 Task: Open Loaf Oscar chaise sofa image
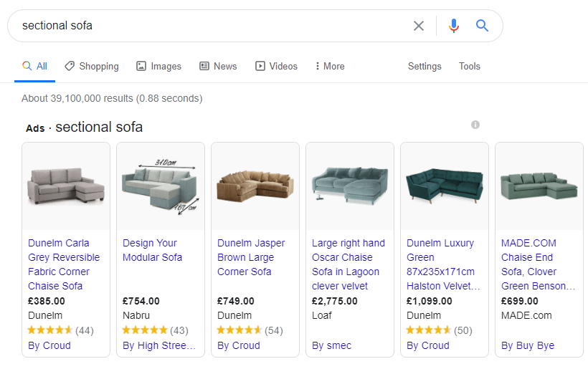pos(350,186)
